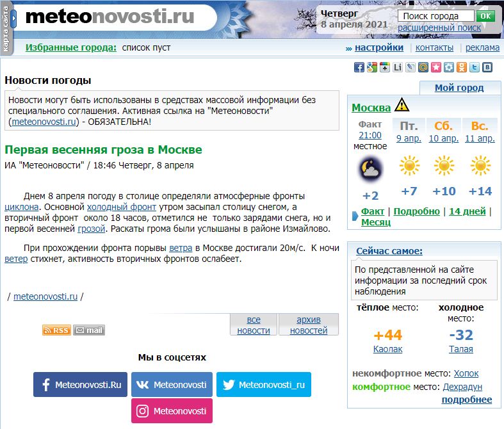The image size is (504, 429).
Task: Click the sunny icon for Friday +7
Action: (x=409, y=166)
